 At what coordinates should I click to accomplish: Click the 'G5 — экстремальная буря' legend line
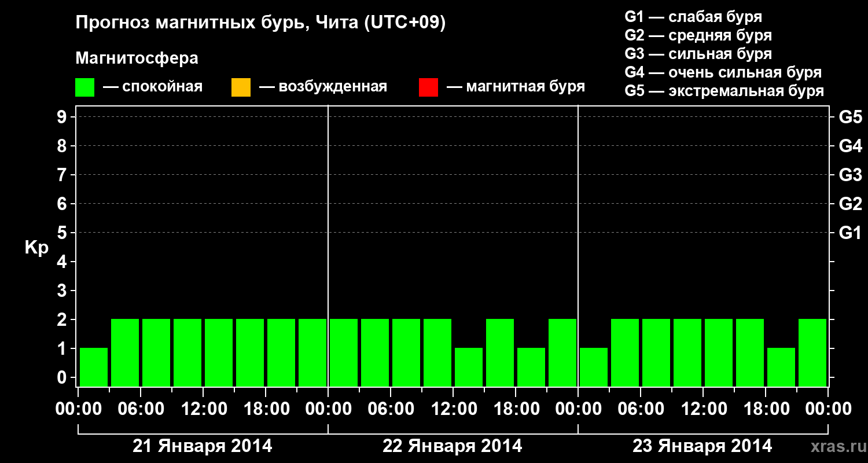pos(724,91)
